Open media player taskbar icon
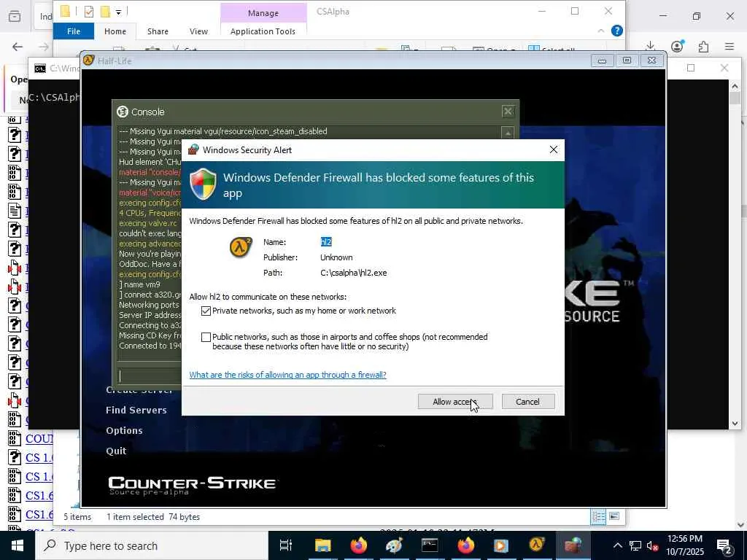The image size is (747, 560). pos(500,545)
